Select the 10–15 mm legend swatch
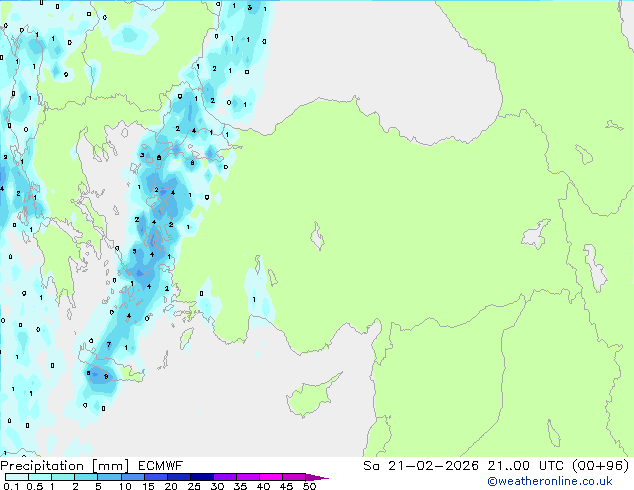Viewport: 634px width, 490px height. coord(132,477)
